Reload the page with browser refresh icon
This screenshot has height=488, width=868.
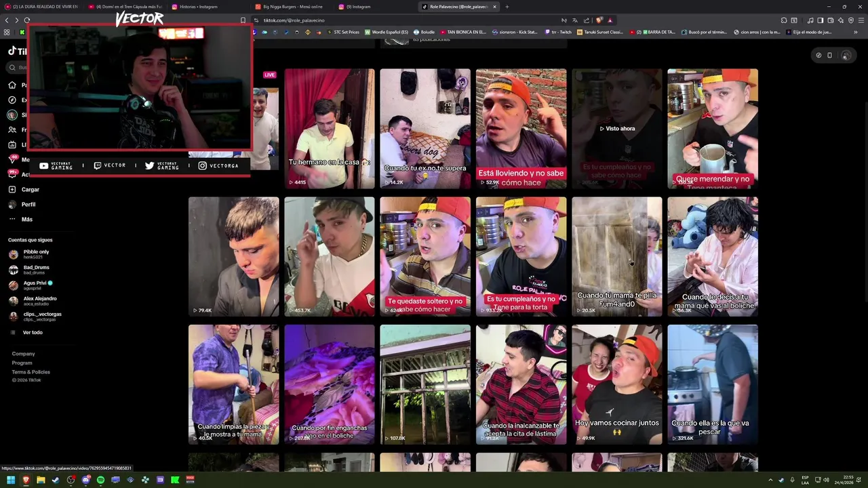pyautogui.click(x=26, y=20)
